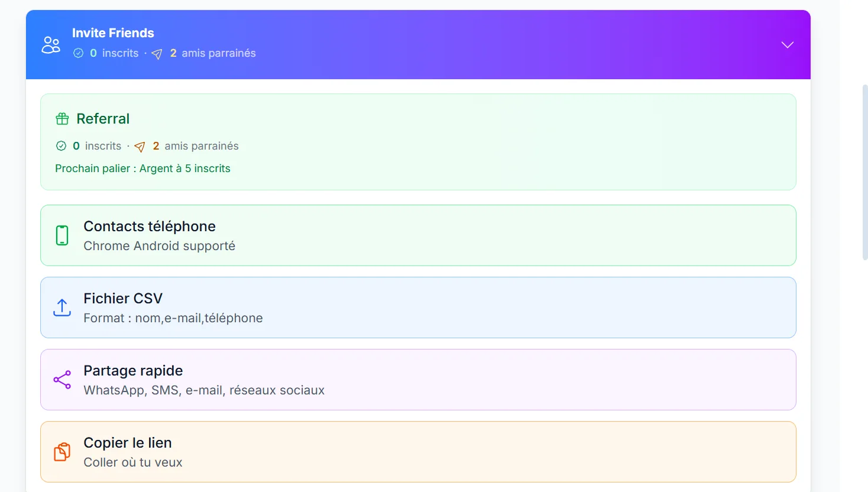The image size is (868, 492).
Task: Click the purple share icon
Action: [62, 380]
